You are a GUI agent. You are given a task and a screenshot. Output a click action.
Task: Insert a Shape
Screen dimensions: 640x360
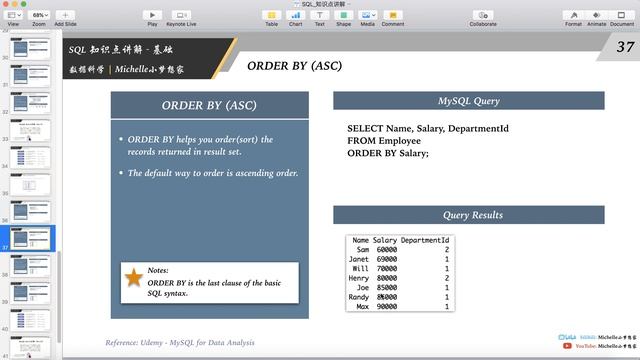pyautogui.click(x=344, y=15)
